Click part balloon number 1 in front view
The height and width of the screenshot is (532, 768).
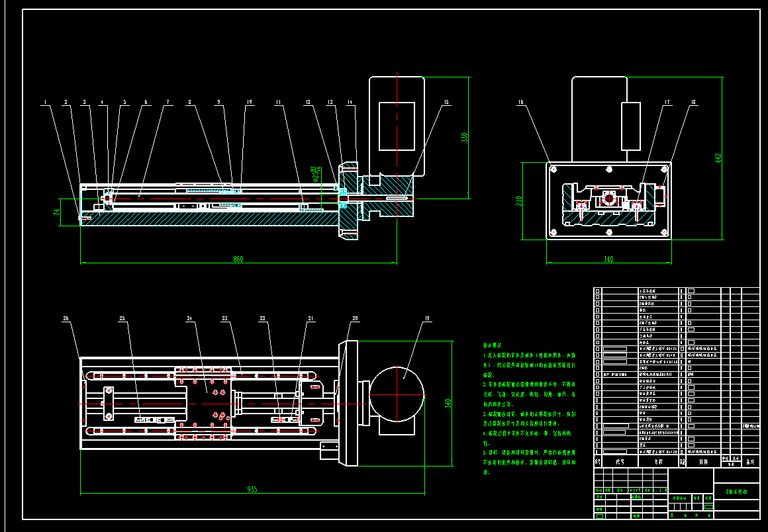(46, 103)
